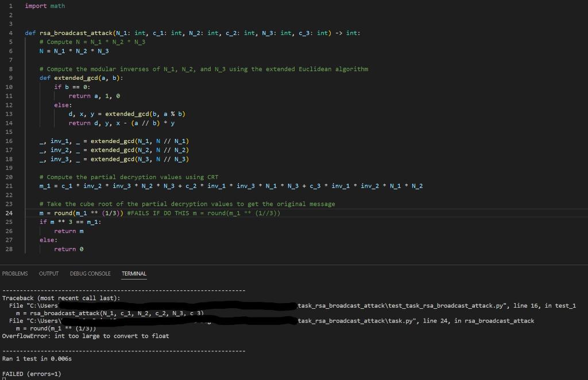The image size is (588, 380).
Task: Select the TERMINAL tab
Action: tap(133, 274)
